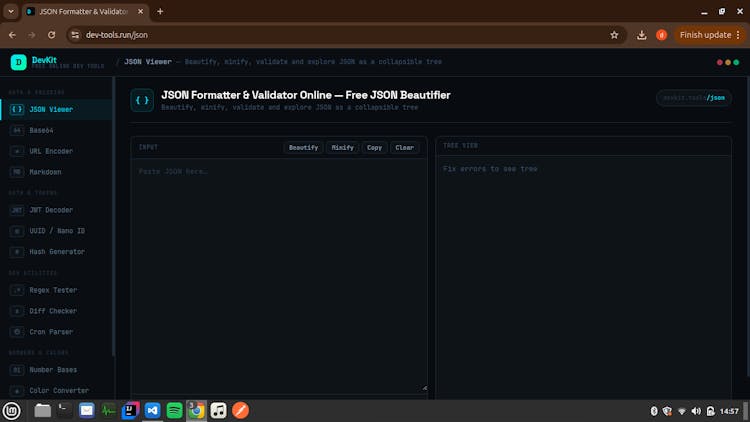This screenshot has width=750, height=422.
Task: Select Cron Parser from sidebar
Action: 50,332
